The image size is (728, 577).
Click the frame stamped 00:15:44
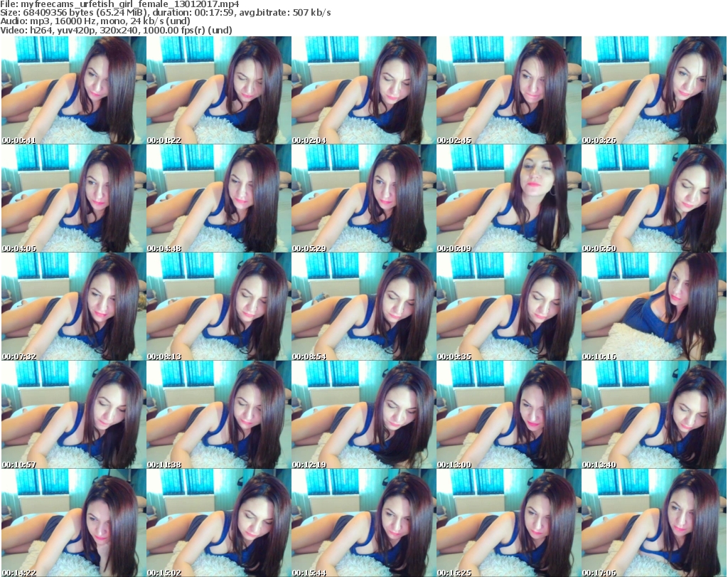tap(363, 523)
